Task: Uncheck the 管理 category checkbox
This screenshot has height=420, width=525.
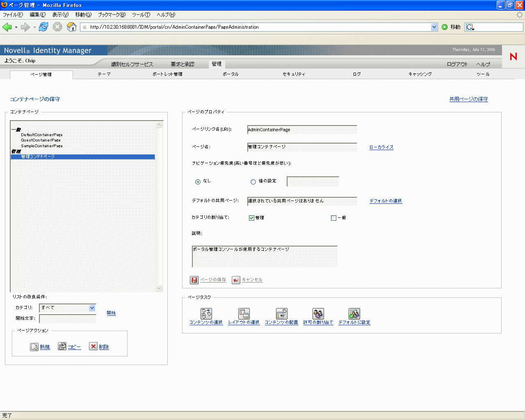Action: (x=251, y=218)
